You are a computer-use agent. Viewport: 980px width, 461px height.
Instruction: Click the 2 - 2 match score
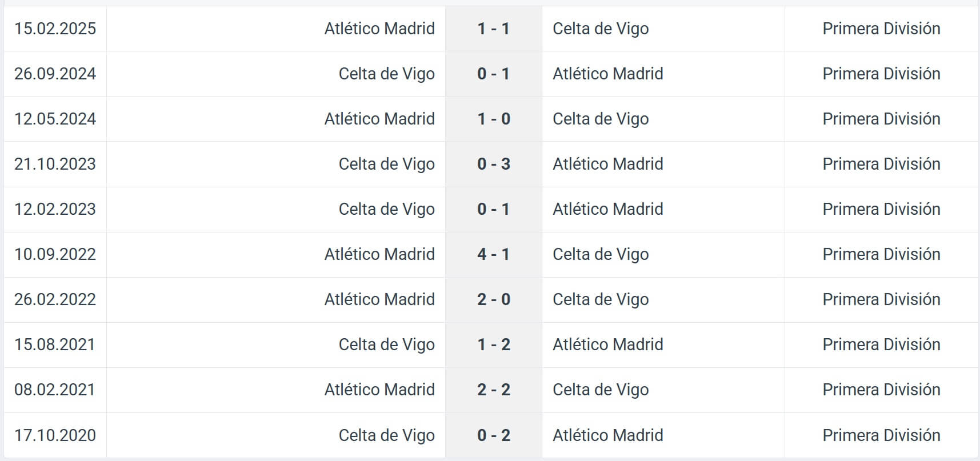coord(493,390)
